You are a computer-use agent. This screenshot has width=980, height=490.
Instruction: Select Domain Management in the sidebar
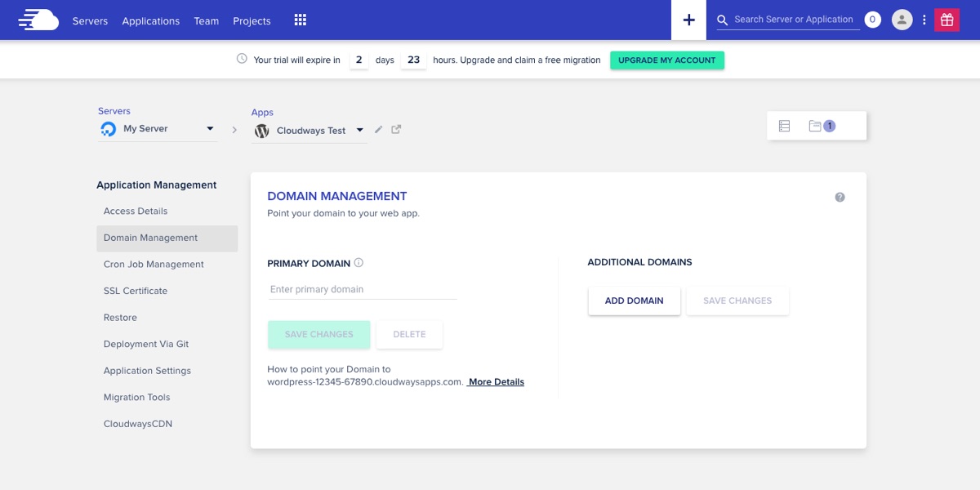point(167,238)
